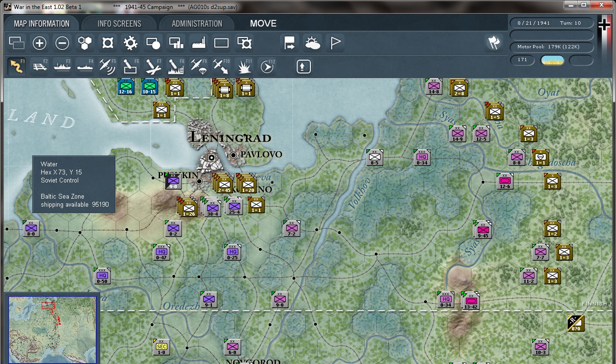
Task: Toggle the overlapping rectangles unit display icon
Action: tap(17, 44)
